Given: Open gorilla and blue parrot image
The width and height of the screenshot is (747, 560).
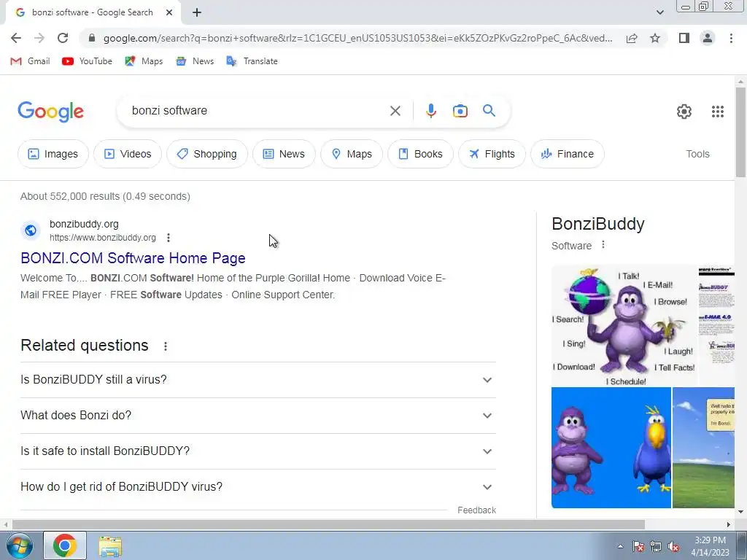Looking at the screenshot, I should coord(611,448).
